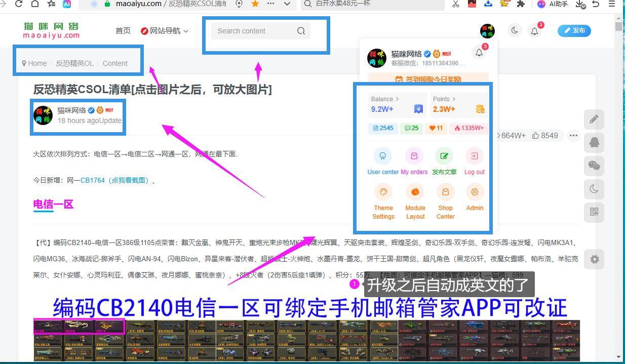Open the user avatar in header
This screenshot has height=364, width=625.
(488, 31)
